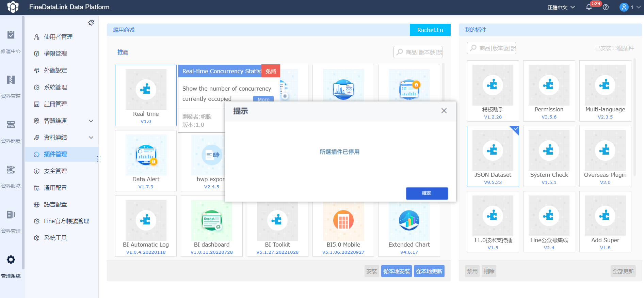
Task: Open 系統管理 menu item
Action: click(62, 87)
